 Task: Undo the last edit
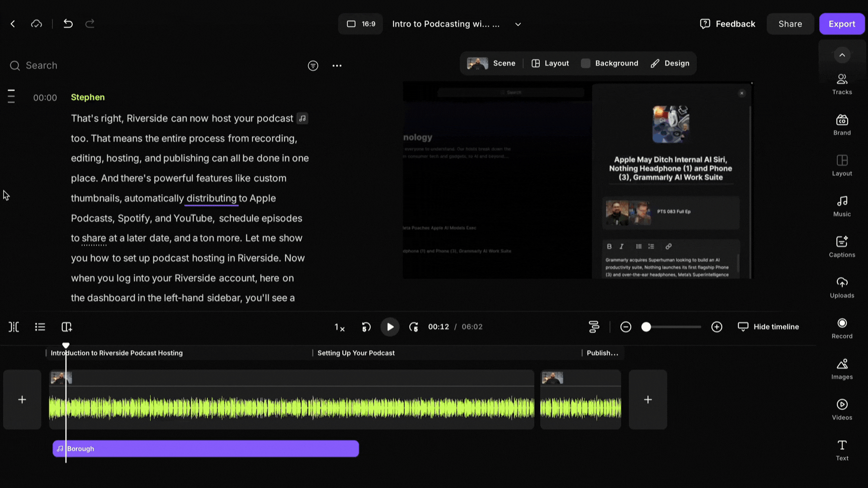pyautogui.click(x=68, y=24)
